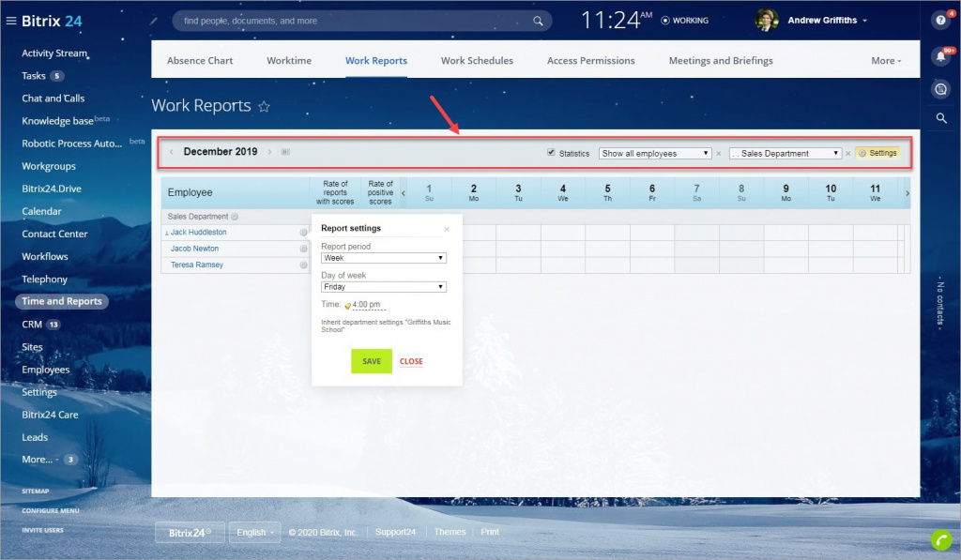The height and width of the screenshot is (560, 961).
Task: Click INVITE USERS link
Action: (x=42, y=531)
